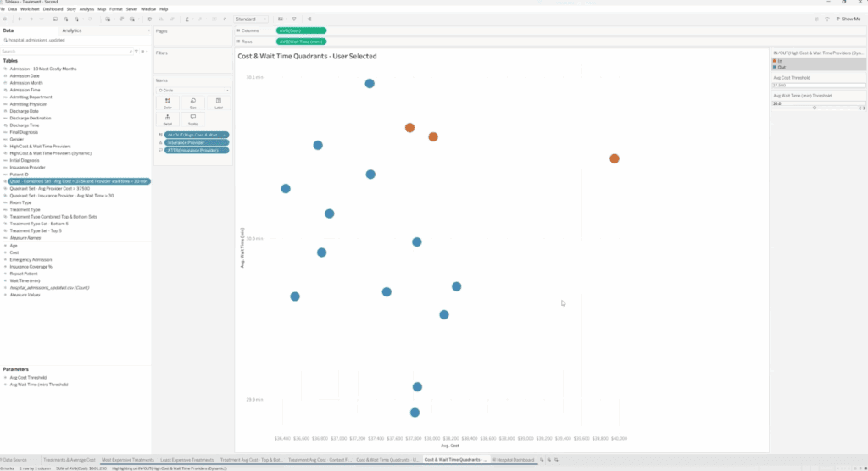Screen dimensions: 868x471
Task: Click the Avg Wait Time threshold value field
Action: [x=819, y=103]
